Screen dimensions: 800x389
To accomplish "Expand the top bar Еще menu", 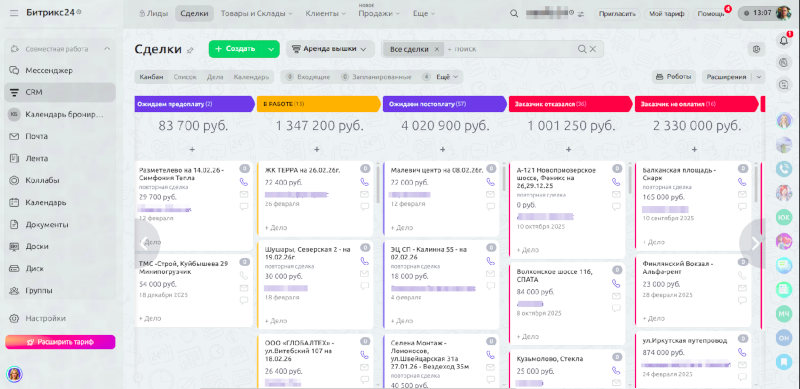I will click(423, 14).
